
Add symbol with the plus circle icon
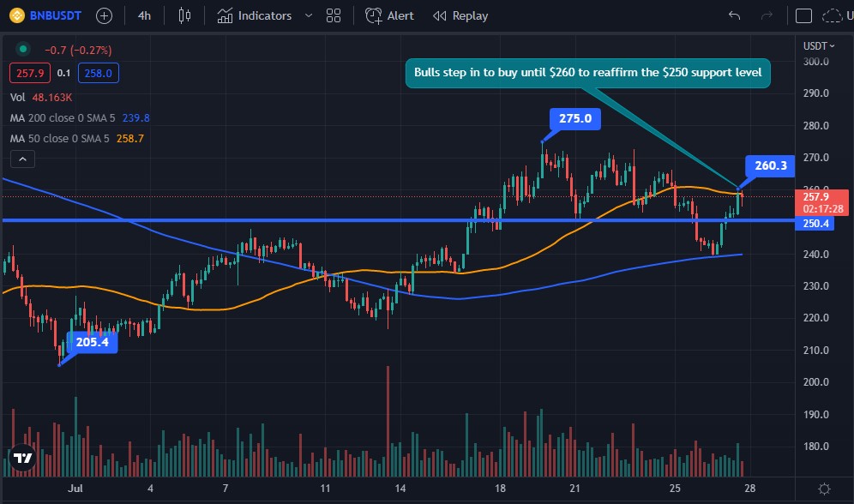pos(104,15)
